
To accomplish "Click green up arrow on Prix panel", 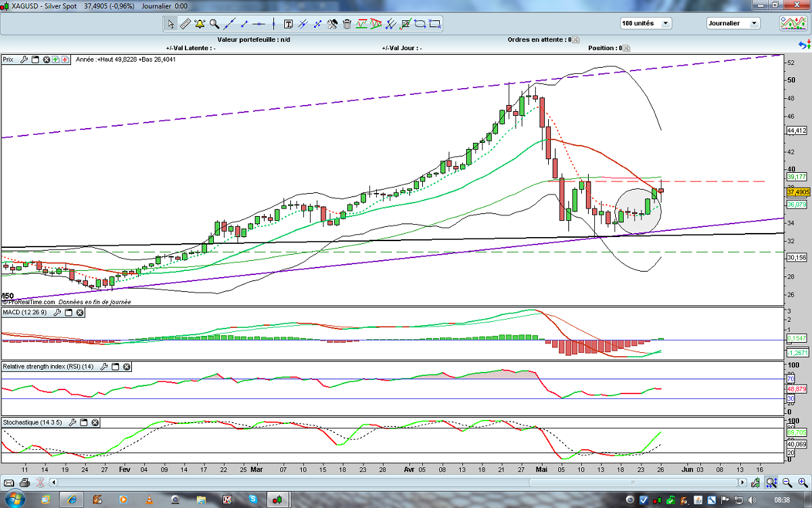I will coord(55,60).
